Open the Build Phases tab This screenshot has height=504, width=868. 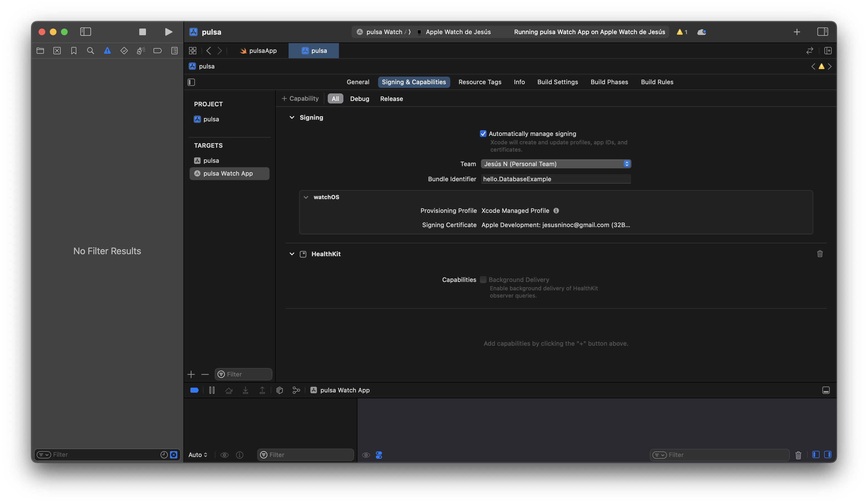(x=609, y=82)
